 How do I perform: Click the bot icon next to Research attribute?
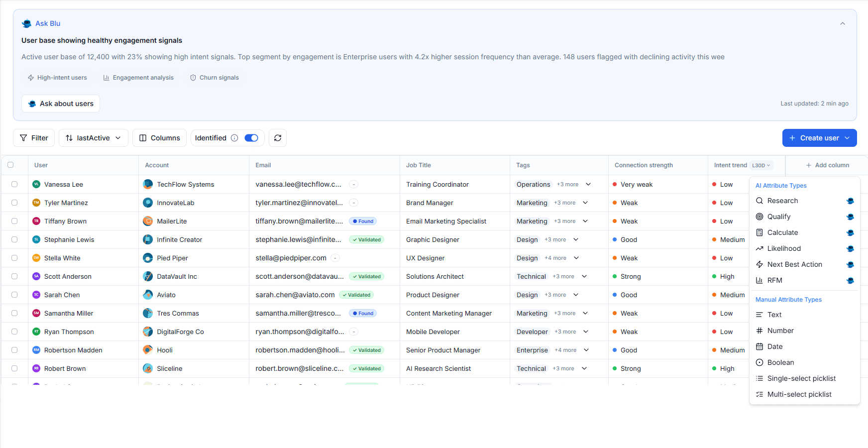(850, 201)
